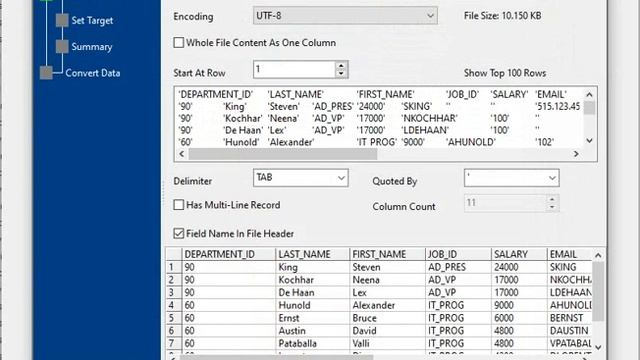The image size is (640, 360).
Task: Click row number 1 header in grid
Action: 173,267
